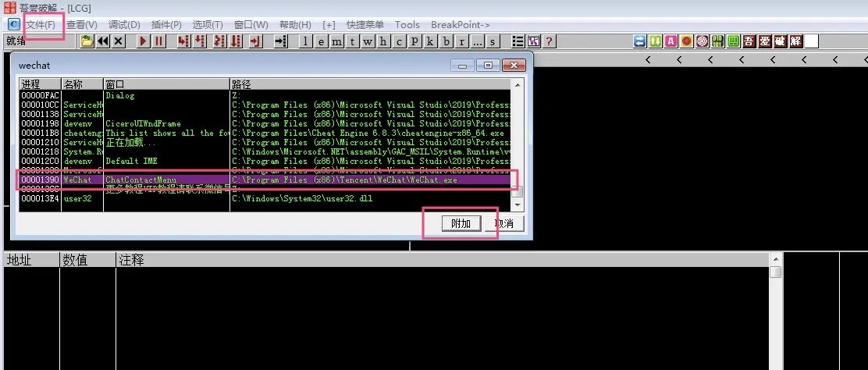
Task: Sort process list by 名称 column header
Action: [x=83, y=84]
